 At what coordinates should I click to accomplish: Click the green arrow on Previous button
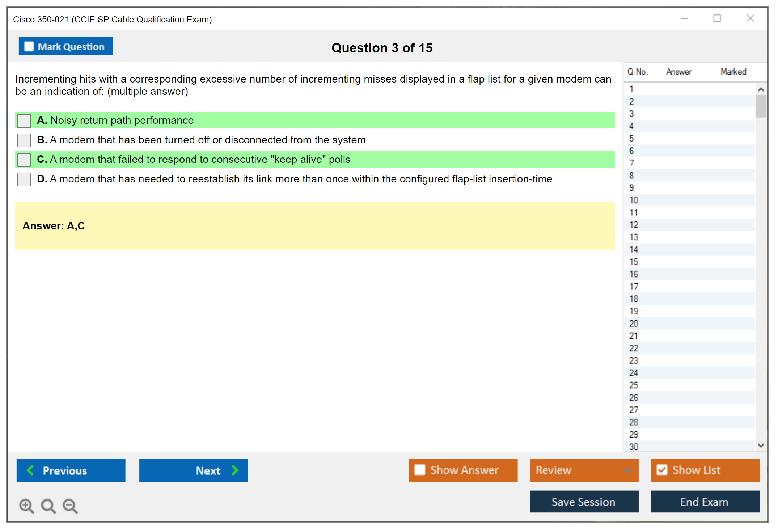coord(30,470)
